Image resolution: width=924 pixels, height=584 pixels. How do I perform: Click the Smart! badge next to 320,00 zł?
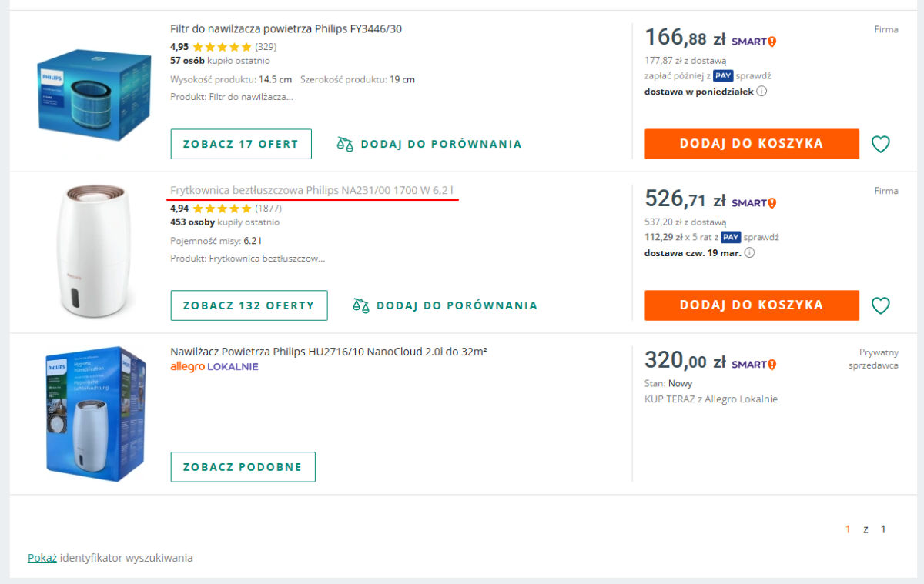coord(754,364)
